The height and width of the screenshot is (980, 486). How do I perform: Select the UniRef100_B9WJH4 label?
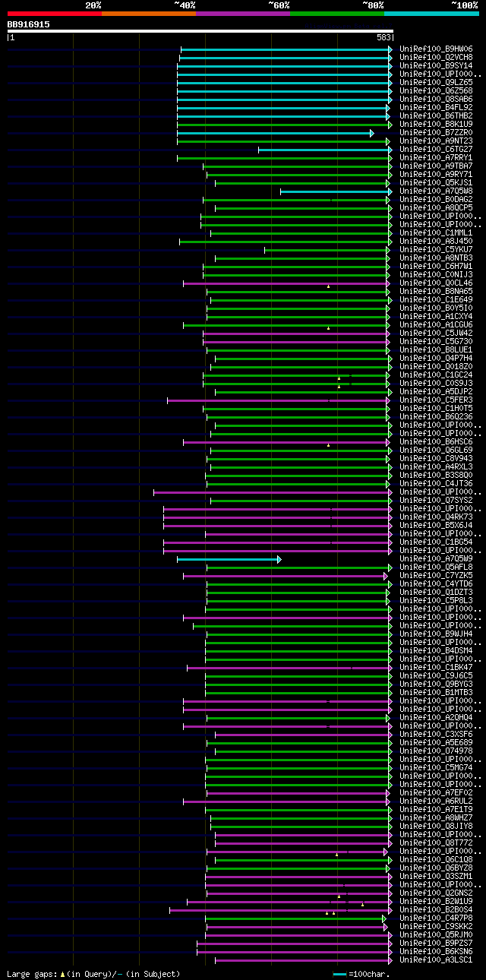click(435, 634)
